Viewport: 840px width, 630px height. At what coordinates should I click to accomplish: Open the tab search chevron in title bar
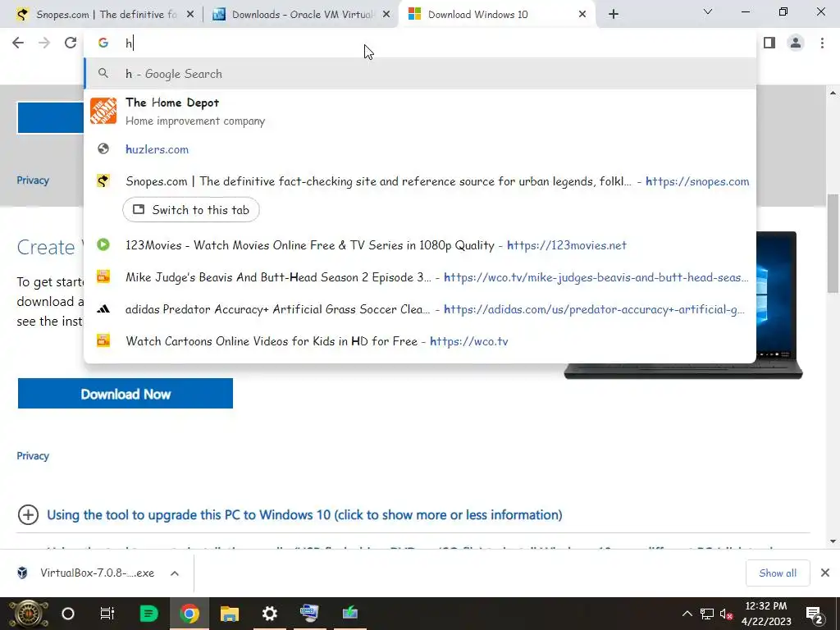click(x=708, y=11)
